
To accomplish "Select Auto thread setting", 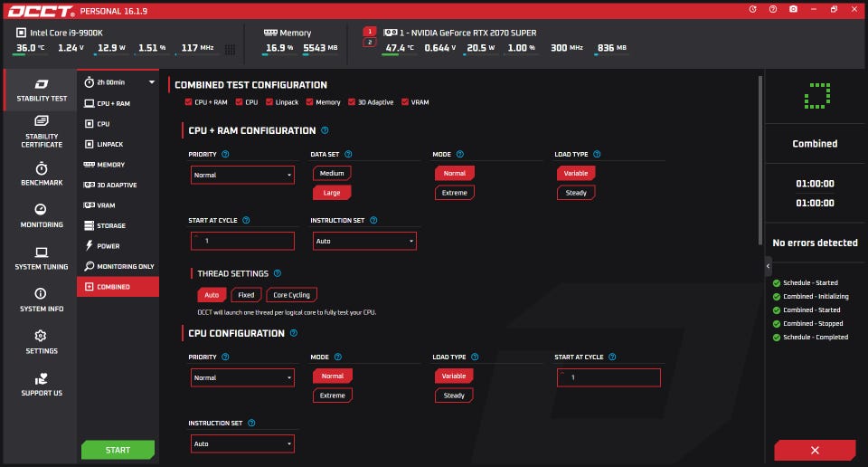I will pos(212,295).
